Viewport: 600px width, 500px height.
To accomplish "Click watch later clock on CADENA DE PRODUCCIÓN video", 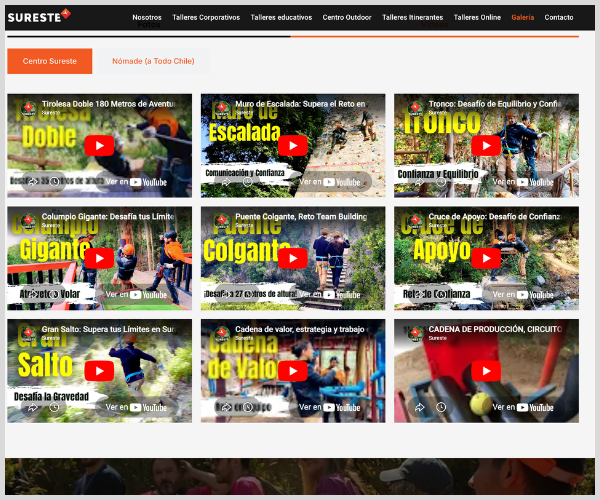I will (441, 407).
